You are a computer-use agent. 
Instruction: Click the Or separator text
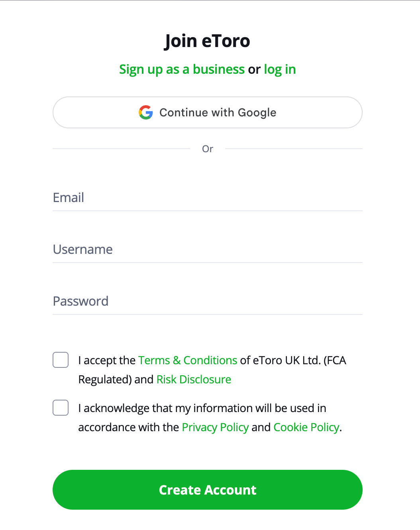tap(207, 148)
